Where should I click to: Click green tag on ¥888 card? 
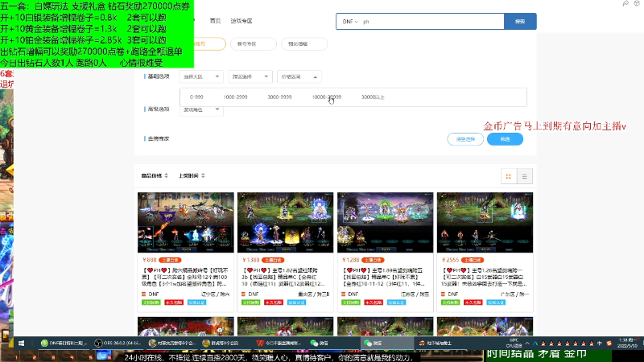pyautogui.click(x=151, y=302)
